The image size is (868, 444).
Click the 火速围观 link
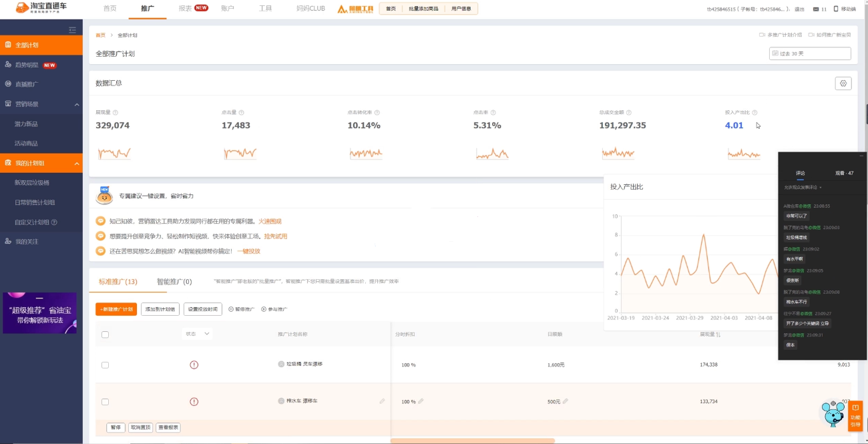point(270,221)
